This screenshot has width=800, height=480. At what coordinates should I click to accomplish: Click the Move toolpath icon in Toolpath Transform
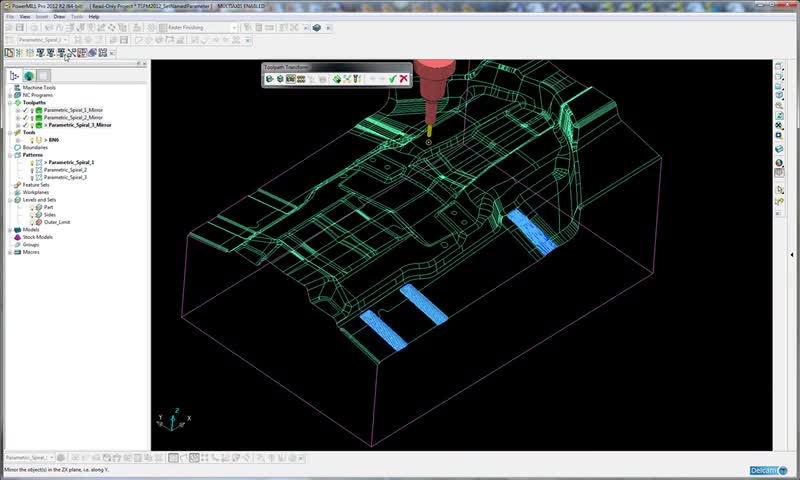click(x=269, y=79)
